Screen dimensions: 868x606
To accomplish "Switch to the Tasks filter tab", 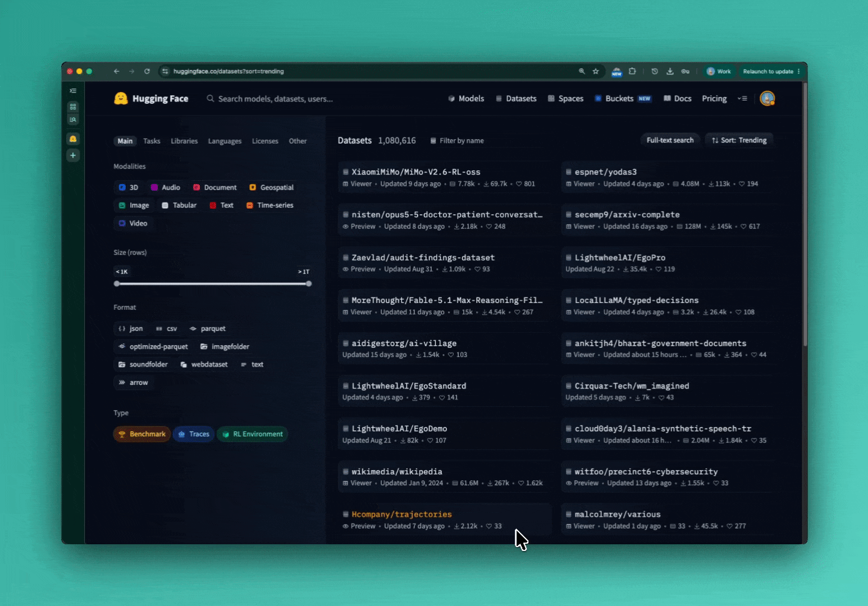I will click(152, 141).
